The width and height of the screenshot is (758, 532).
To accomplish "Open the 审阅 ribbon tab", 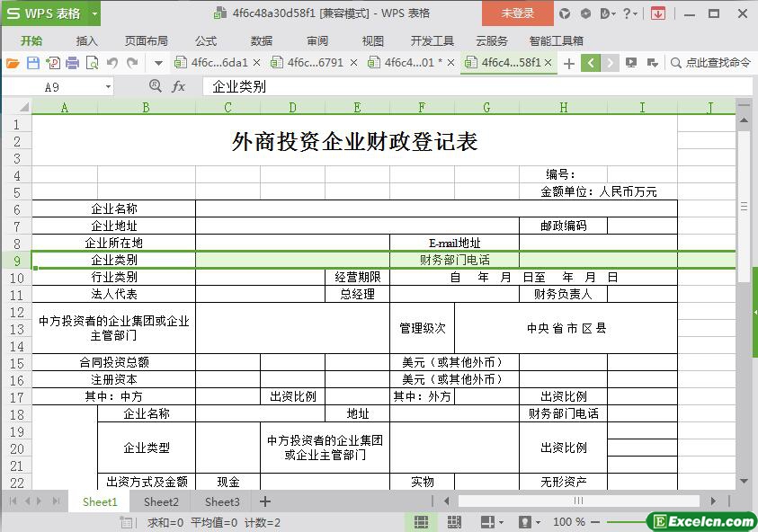I will (317, 41).
